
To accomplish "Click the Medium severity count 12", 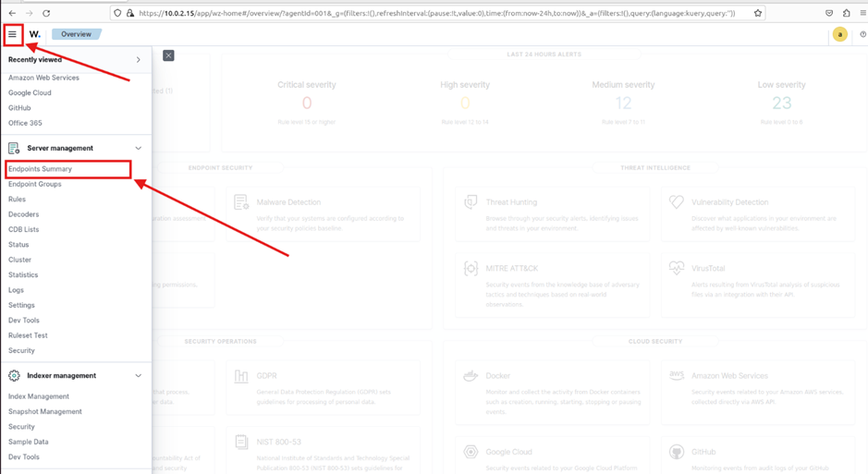I will pos(623,103).
